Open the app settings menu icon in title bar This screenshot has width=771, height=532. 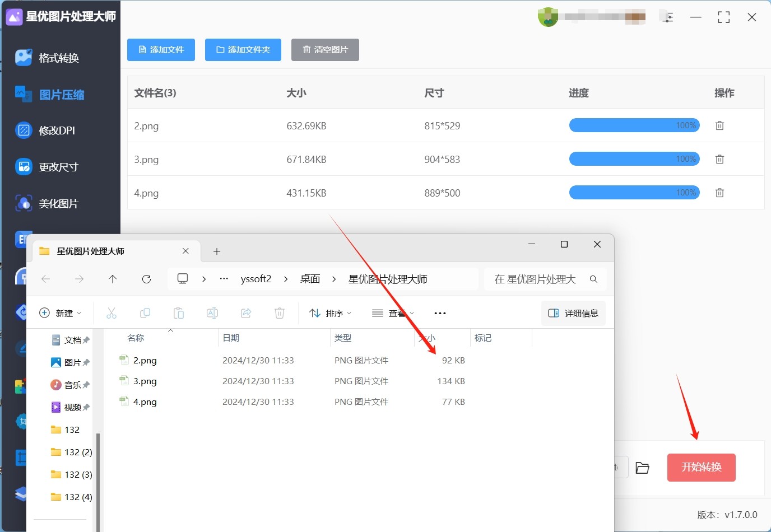pyautogui.click(x=667, y=17)
